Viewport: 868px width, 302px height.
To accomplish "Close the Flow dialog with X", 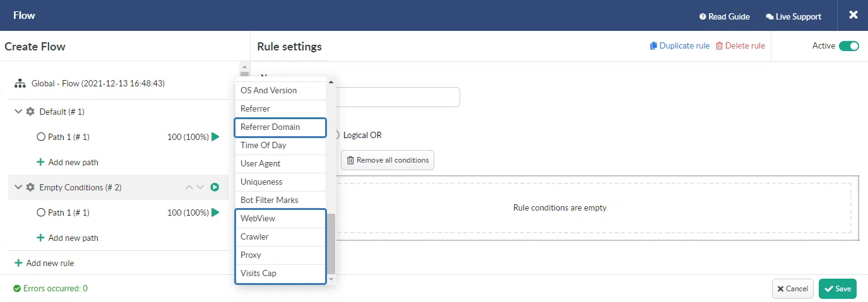I will [x=853, y=15].
